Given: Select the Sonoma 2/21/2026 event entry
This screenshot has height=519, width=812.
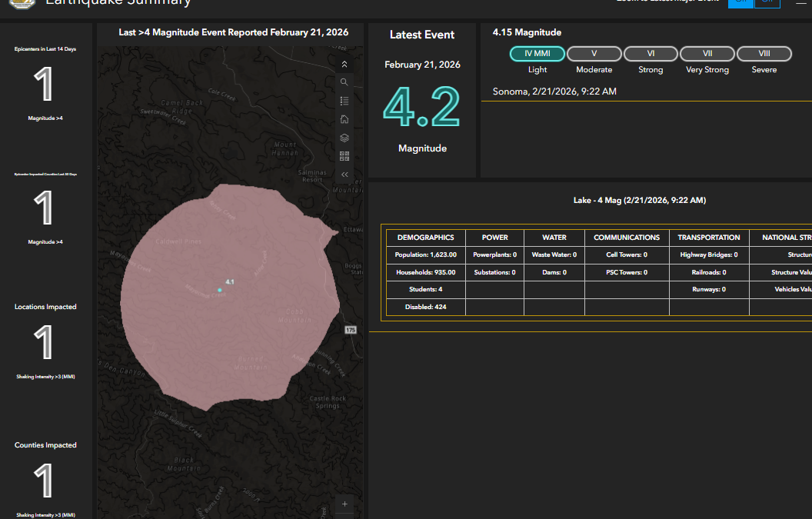Looking at the screenshot, I should (x=554, y=91).
